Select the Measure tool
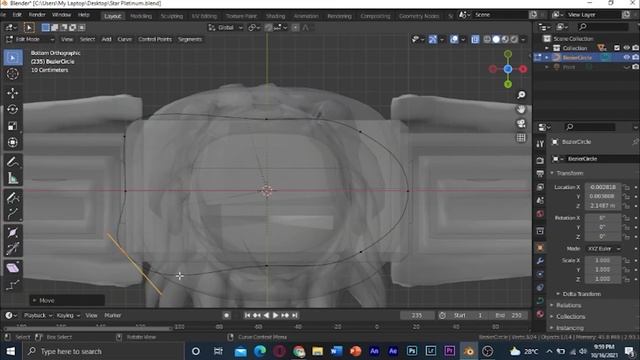This screenshot has height=360, width=640. (13, 178)
